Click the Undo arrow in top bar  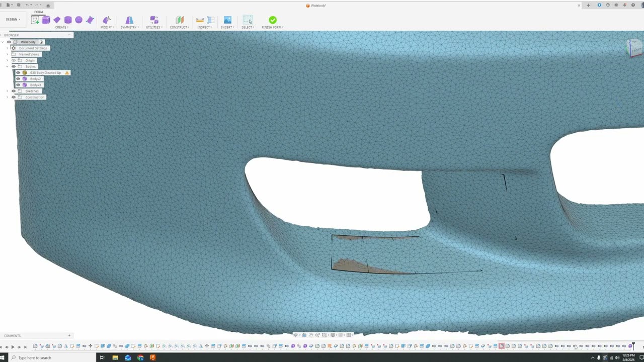point(28,5)
